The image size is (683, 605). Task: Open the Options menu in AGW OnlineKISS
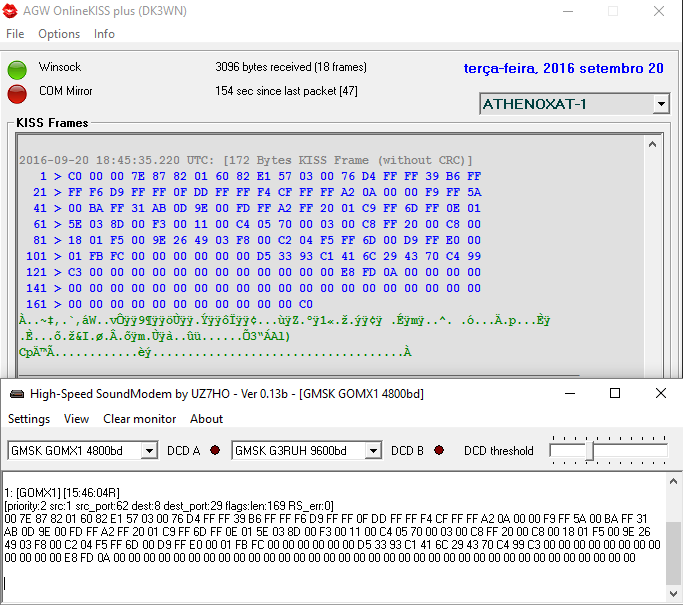click(x=59, y=34)
